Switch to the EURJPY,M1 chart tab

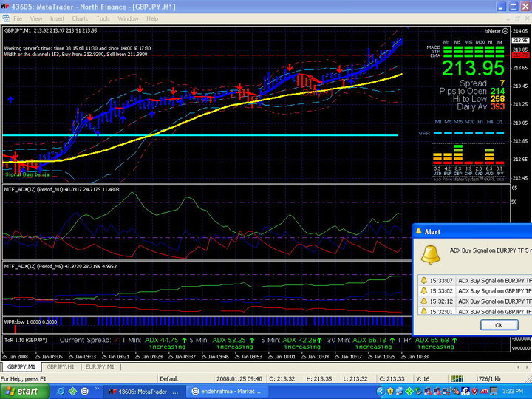(x=100, y=366)
